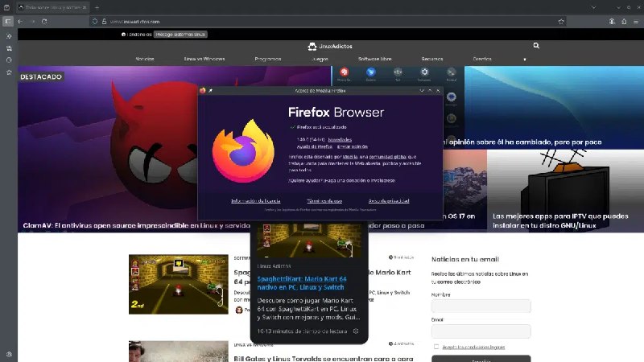Click the Novedades link in About dialog

click(x=340, y=139)
